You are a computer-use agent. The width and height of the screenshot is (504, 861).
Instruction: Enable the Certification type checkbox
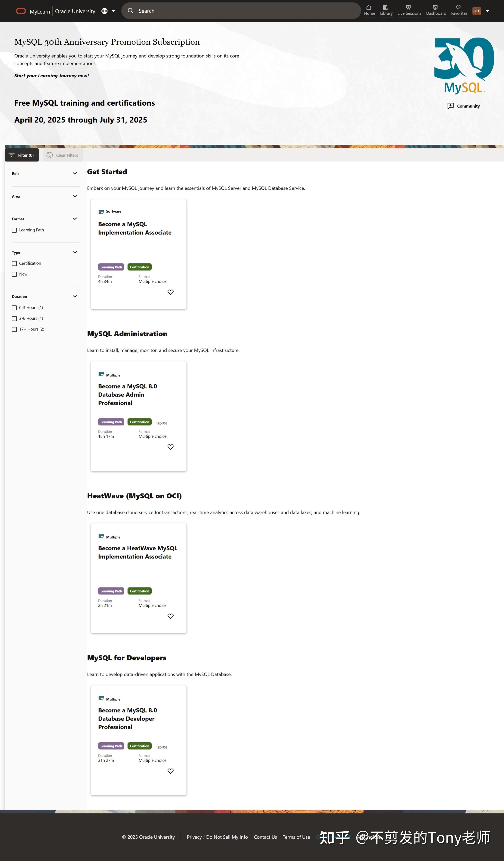14,264
